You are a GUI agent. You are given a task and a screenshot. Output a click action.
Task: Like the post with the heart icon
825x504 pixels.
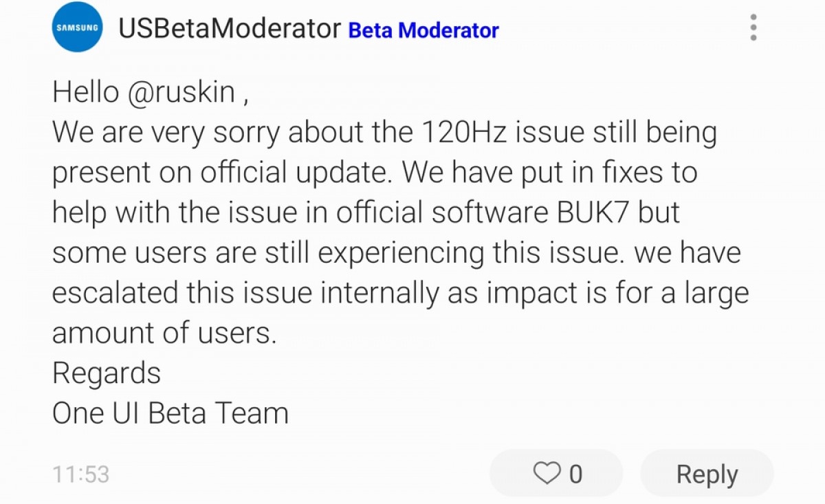pyautogui.click(x=547, y=473)
